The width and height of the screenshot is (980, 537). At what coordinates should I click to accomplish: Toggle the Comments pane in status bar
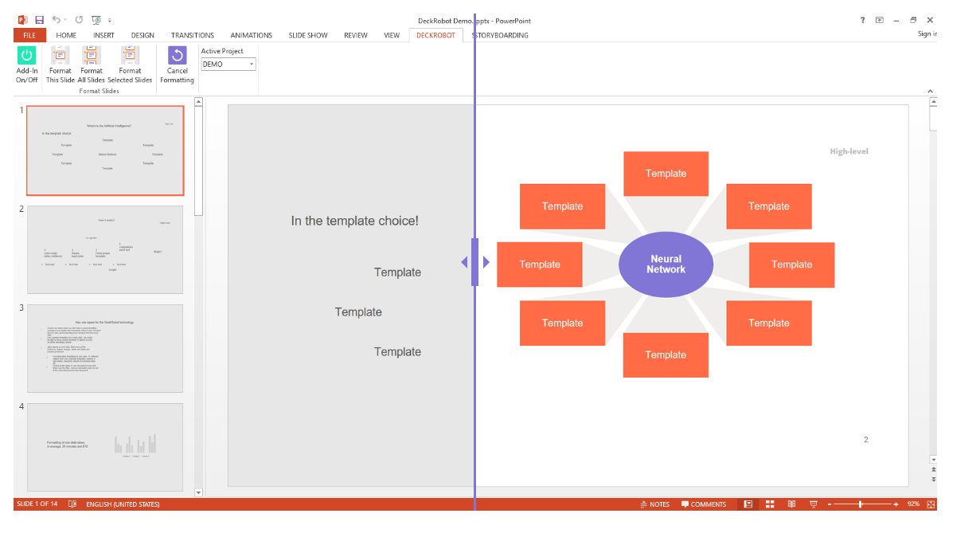coord(704,504)
